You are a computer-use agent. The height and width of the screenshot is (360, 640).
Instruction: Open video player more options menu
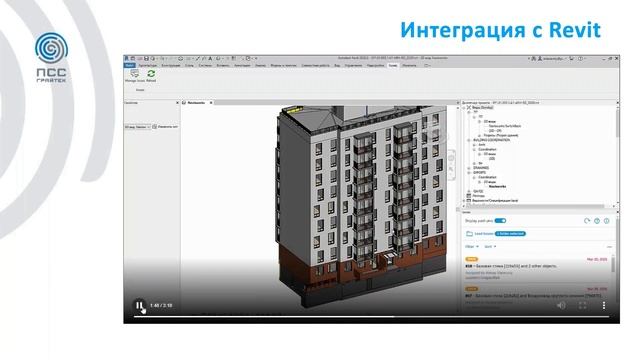pyautogui.click(x=604, y=305)
